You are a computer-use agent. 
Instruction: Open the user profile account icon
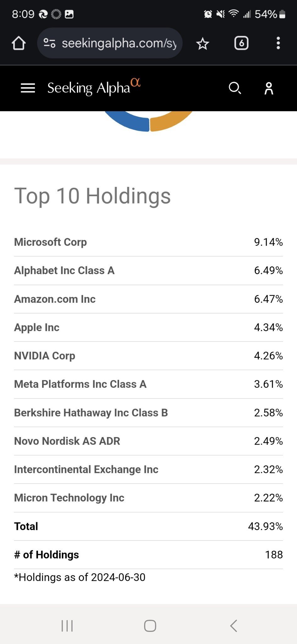[269, 88]
